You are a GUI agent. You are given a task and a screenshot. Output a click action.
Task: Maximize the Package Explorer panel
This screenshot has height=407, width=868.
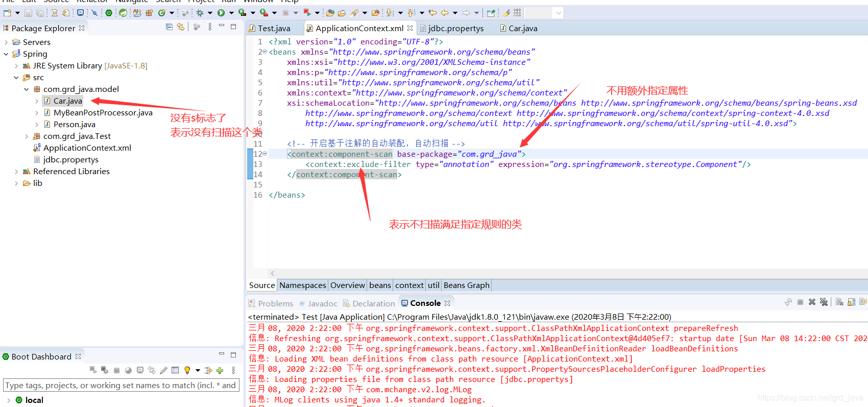(233, 27)
